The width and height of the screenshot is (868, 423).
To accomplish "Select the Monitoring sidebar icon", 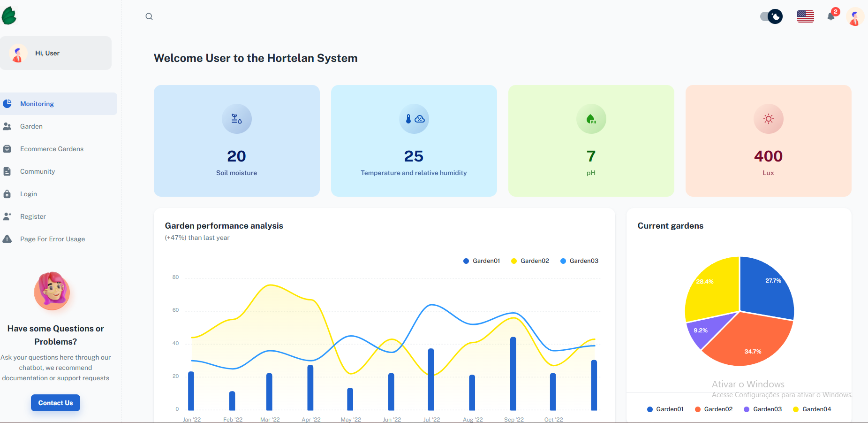I will [x=8, y=103].
